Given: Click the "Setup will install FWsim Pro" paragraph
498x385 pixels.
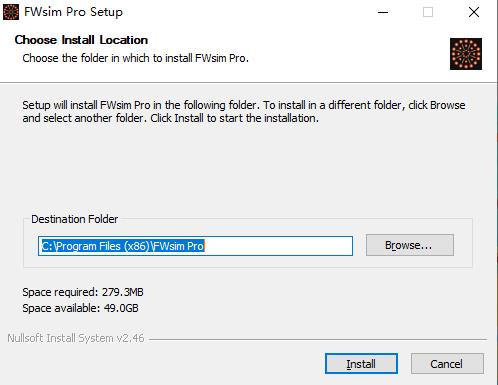Looking at the screenshot, I should (244, 111).
